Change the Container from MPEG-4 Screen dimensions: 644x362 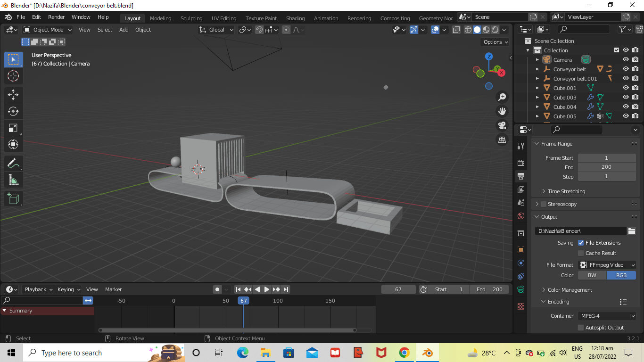pos(607,316)
